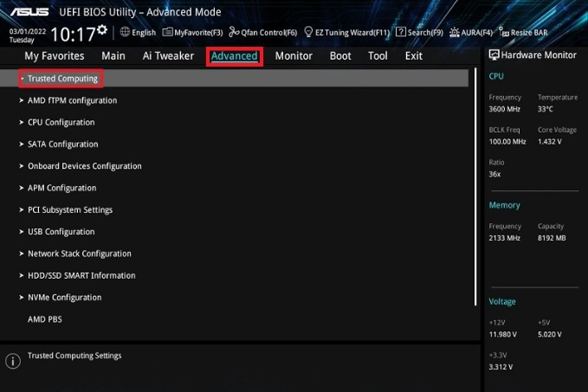Click the ASUS logo
The height and width of the screenshot is (392, 588).
29,12
